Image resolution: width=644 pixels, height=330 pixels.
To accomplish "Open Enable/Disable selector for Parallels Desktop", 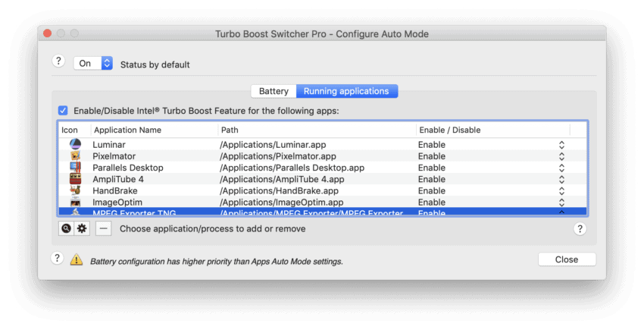I will (561, 168).
